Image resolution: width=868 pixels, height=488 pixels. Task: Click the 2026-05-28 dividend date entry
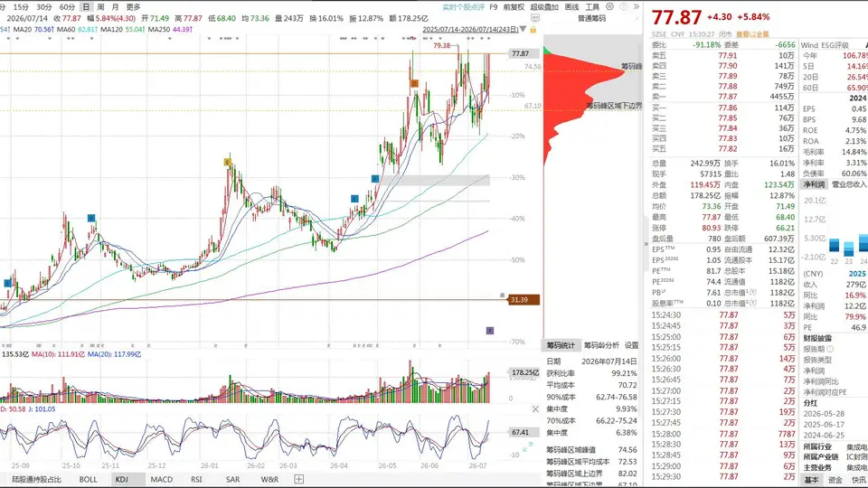point(824,414)
